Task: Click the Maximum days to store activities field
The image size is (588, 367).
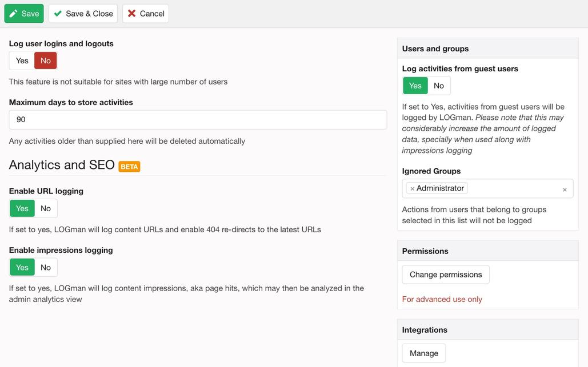Action: 198,119
